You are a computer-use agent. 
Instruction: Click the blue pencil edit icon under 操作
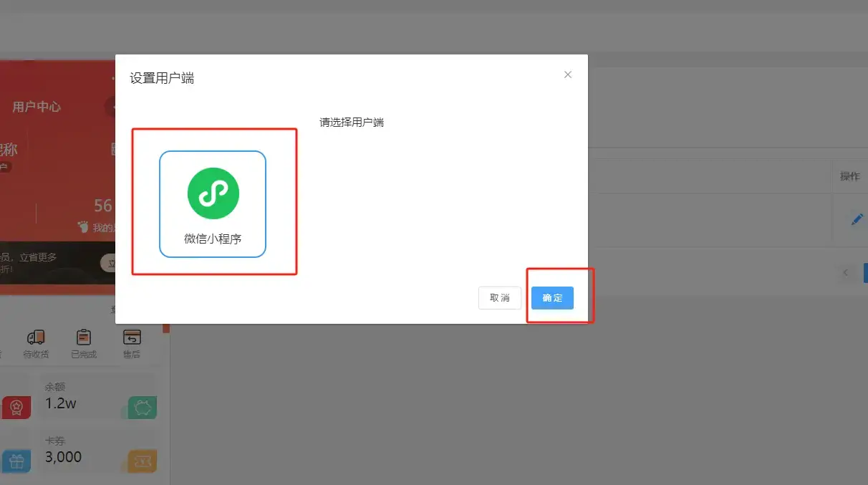tap(857, 220)
